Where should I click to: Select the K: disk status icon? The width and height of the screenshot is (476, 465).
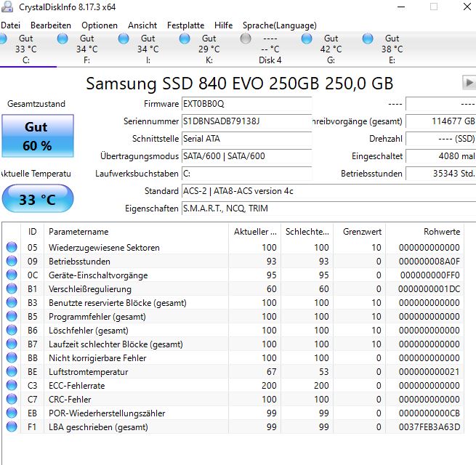pyautogui.click(x=185, y=39)
